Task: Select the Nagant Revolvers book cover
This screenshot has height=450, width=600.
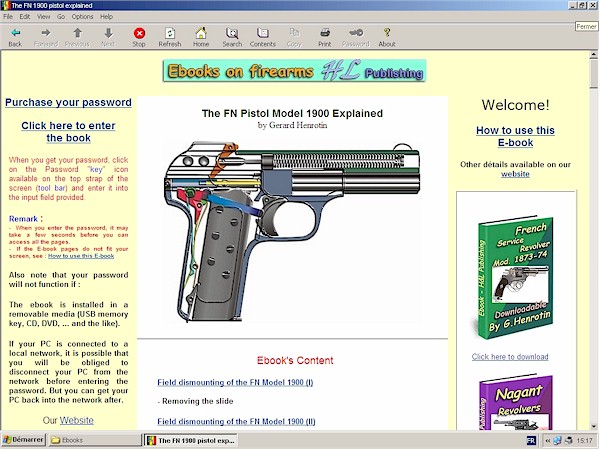Action: [x=515, y=402]
